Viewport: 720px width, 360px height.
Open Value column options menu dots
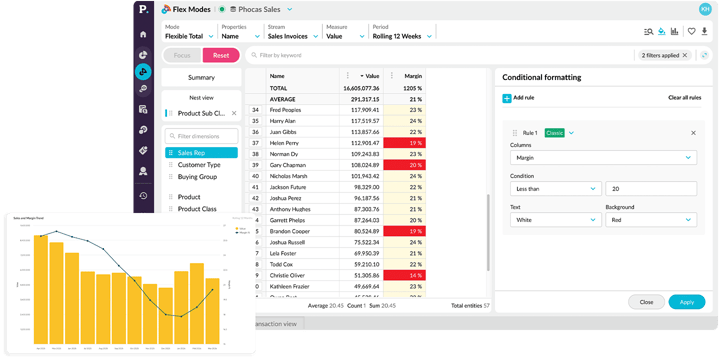[x=348, y=76]
